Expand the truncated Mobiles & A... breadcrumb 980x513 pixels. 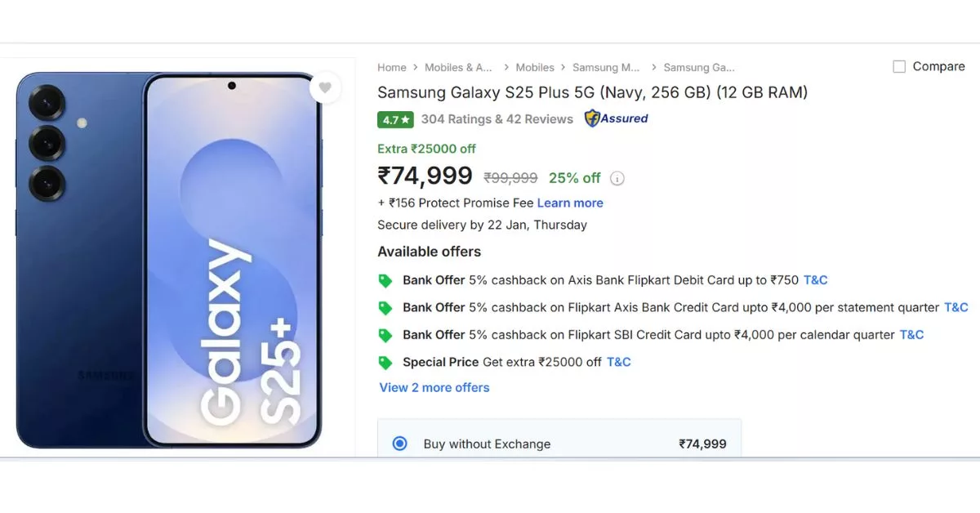(460, 67)
